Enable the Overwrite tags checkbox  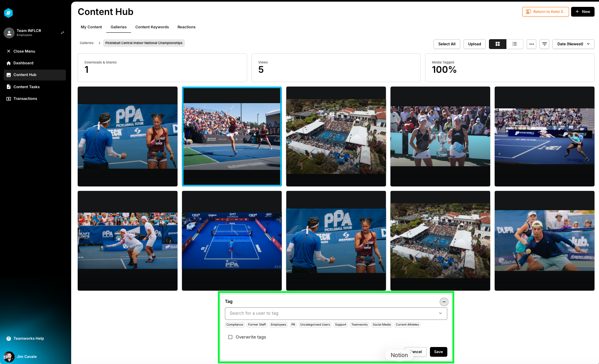click(230, 337)
